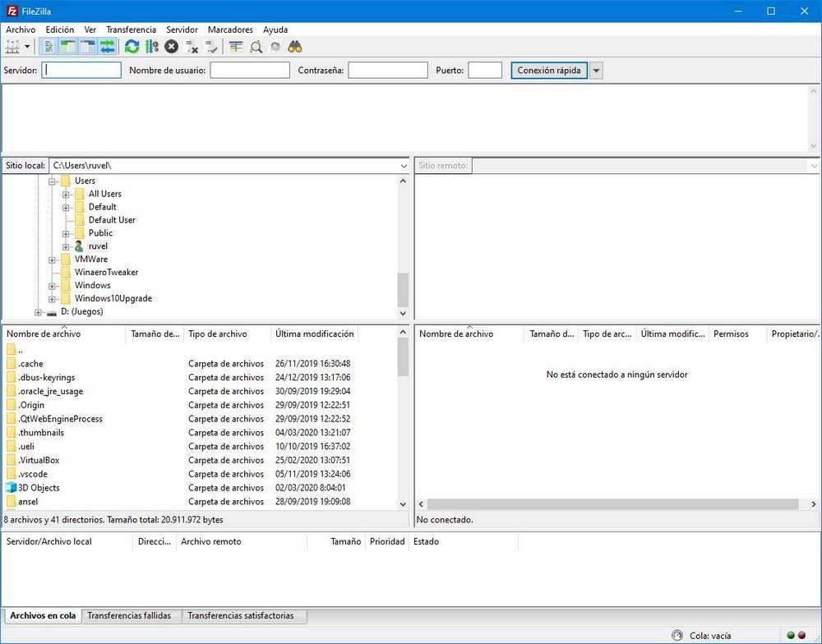822x644 pixels.
Task: Click the .cache folder icon in list
Action: (11, 364)
